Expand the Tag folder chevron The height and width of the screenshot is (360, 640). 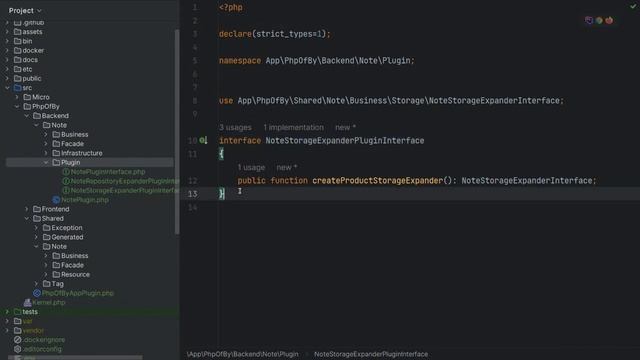[36, 284]
